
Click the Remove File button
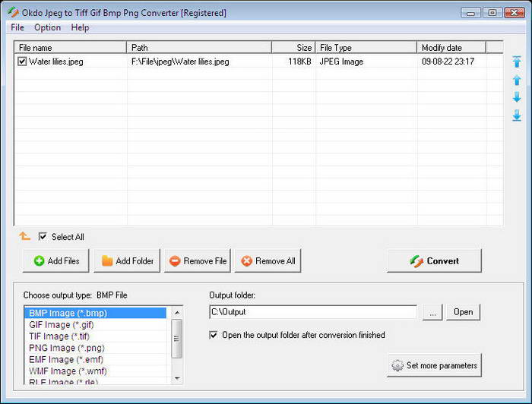198,260
